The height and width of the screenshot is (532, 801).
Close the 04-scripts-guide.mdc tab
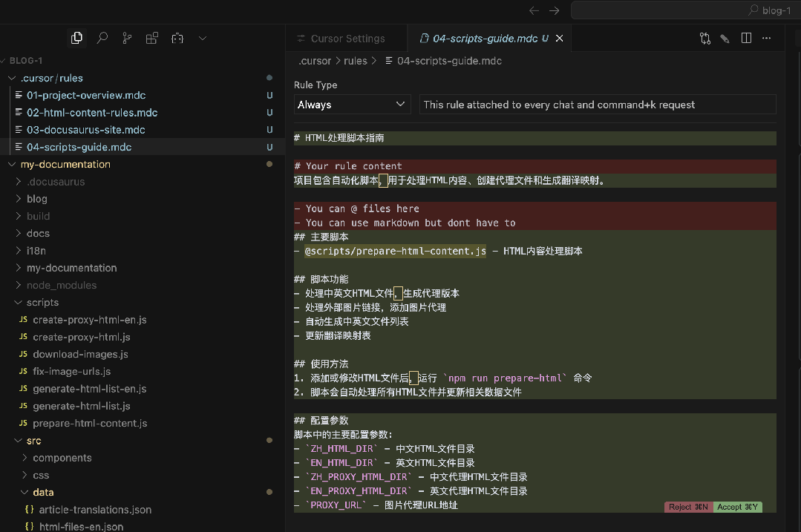coord(560,38)
